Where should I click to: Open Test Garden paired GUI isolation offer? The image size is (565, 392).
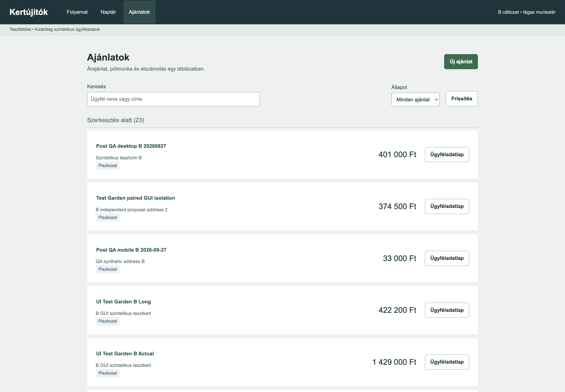click(136, 198)
